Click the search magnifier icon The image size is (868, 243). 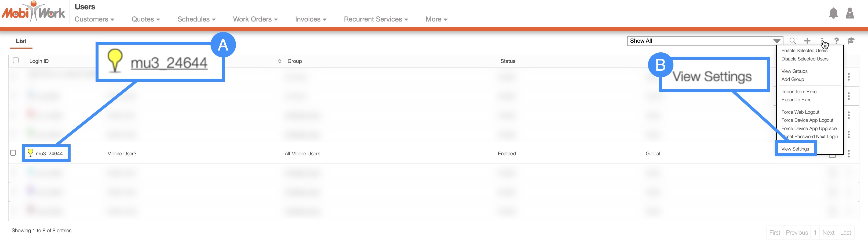(x=793, y=41)
